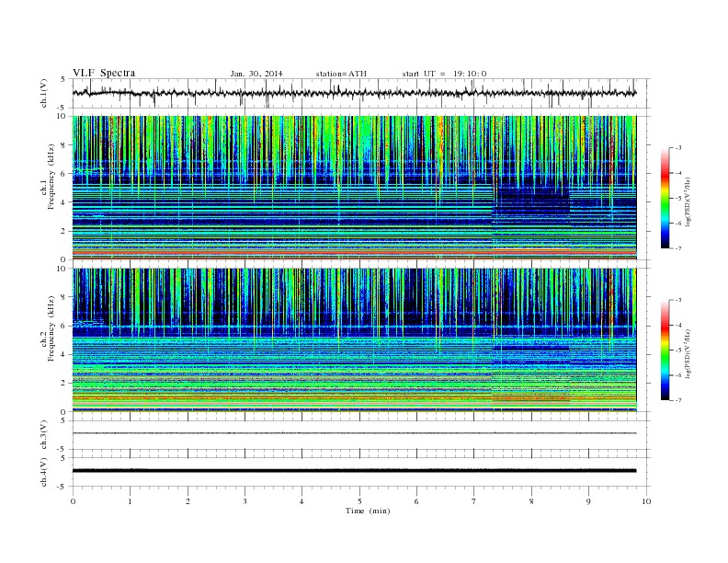728x563 pixels.
Task: Click the '8' kHz tick on ch.2 spectrogram
Action: click(x=63, y=297)
